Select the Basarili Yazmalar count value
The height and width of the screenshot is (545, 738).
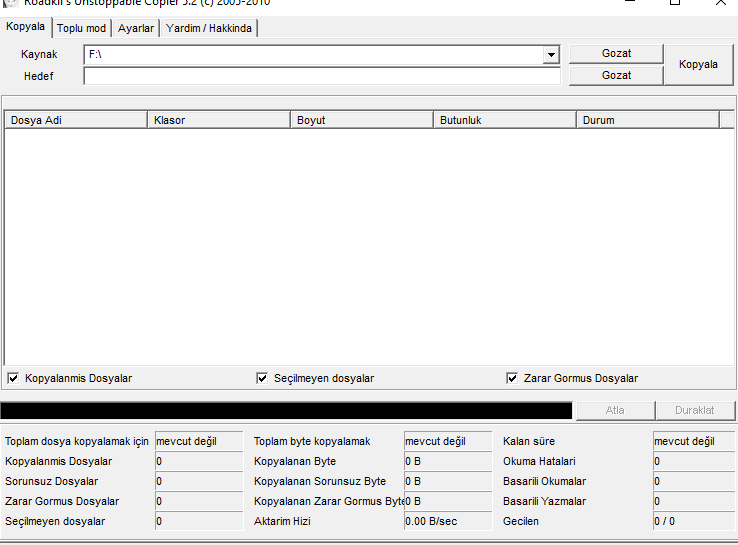(694, 501)
